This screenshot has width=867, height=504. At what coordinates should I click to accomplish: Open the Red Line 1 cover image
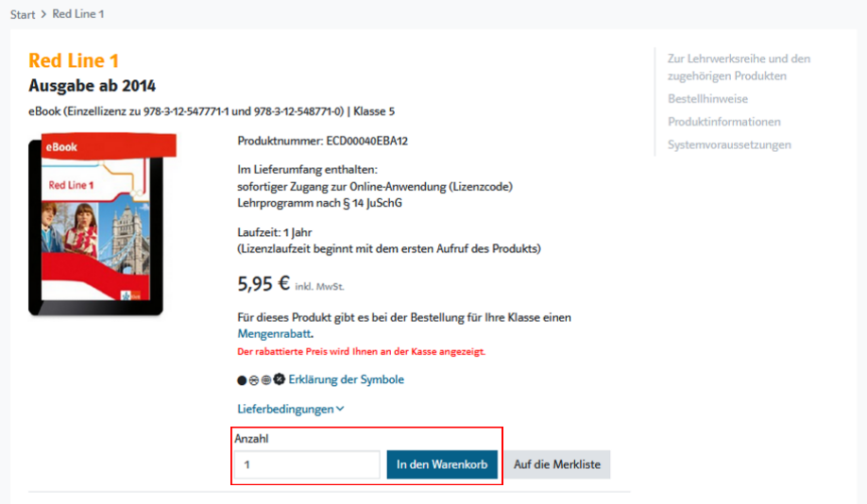pos(95,227)
